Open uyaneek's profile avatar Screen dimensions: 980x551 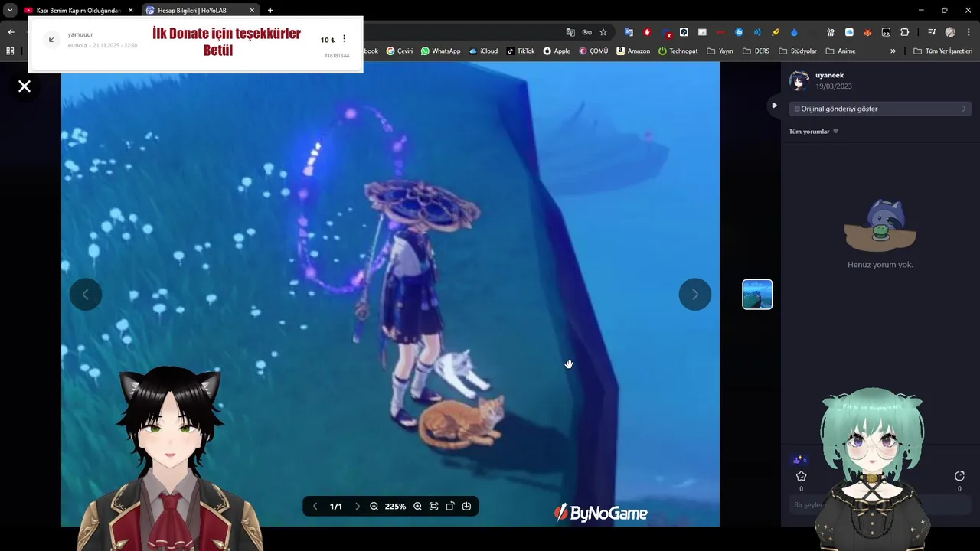tap(799, 80)
